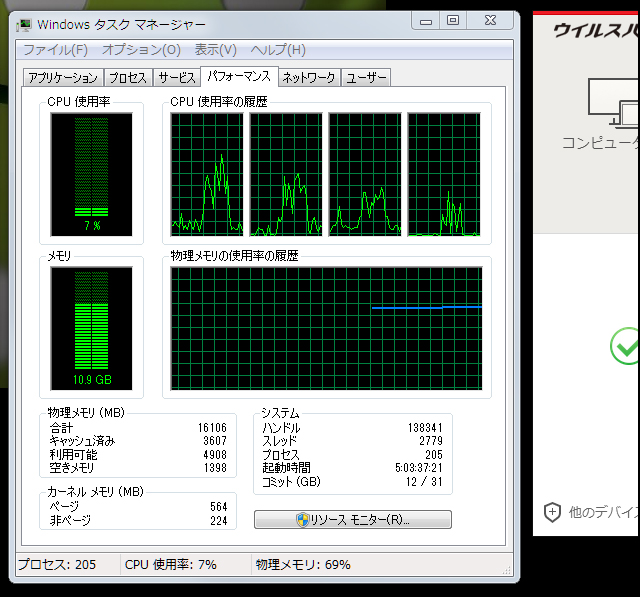Viewport: 640px width, 597px height.
Task: Maximize the Task Manager window
Action: tap(453, 20)
